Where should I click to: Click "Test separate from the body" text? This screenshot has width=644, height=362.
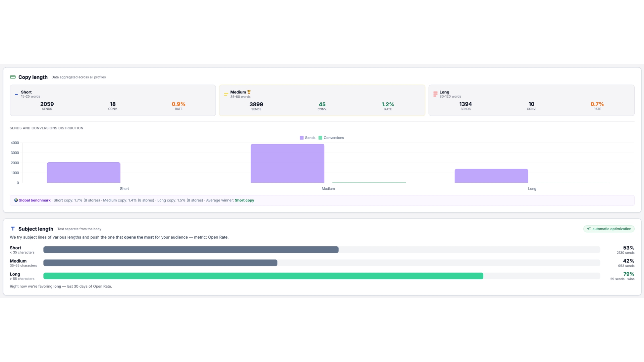[79, 229]
